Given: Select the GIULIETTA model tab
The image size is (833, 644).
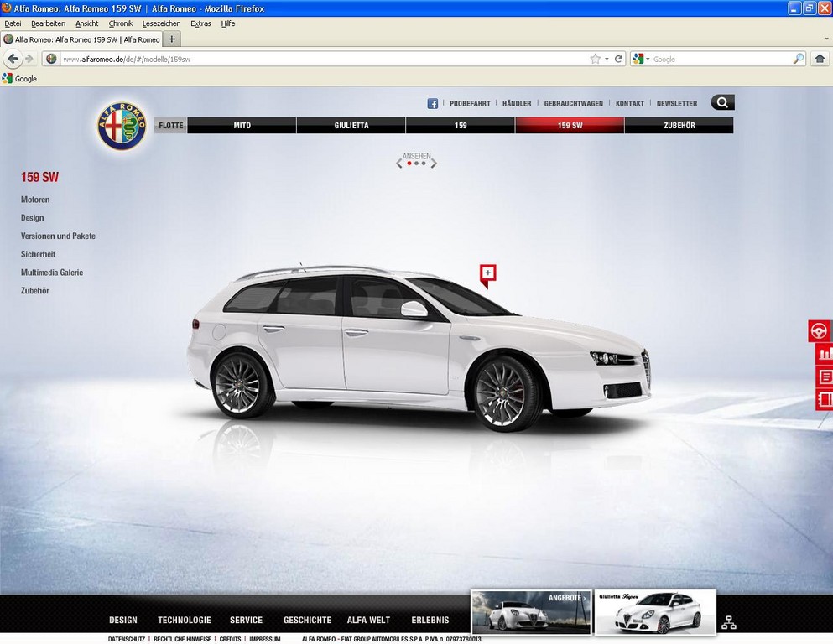Looking at the screenshot, I should coord(351,125).
